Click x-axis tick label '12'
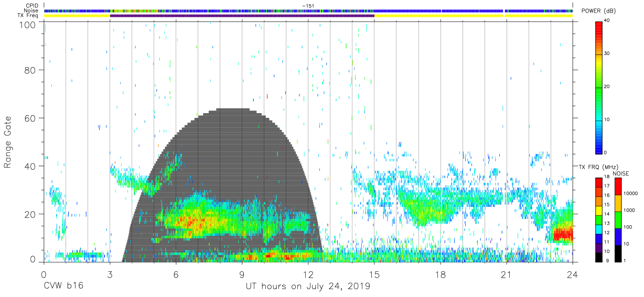Viewport: 644px width, 297px height. coord(308,274)
